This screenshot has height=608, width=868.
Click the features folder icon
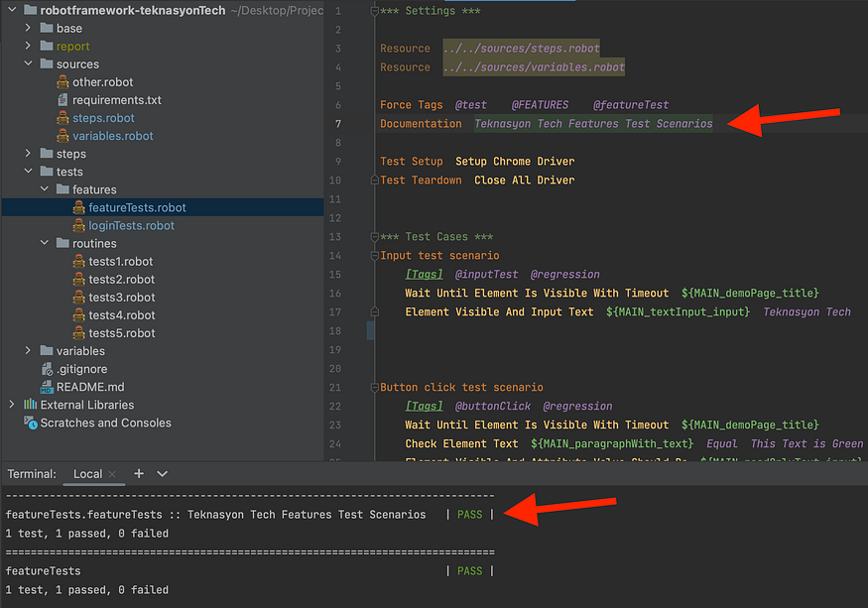click(63, 189)
